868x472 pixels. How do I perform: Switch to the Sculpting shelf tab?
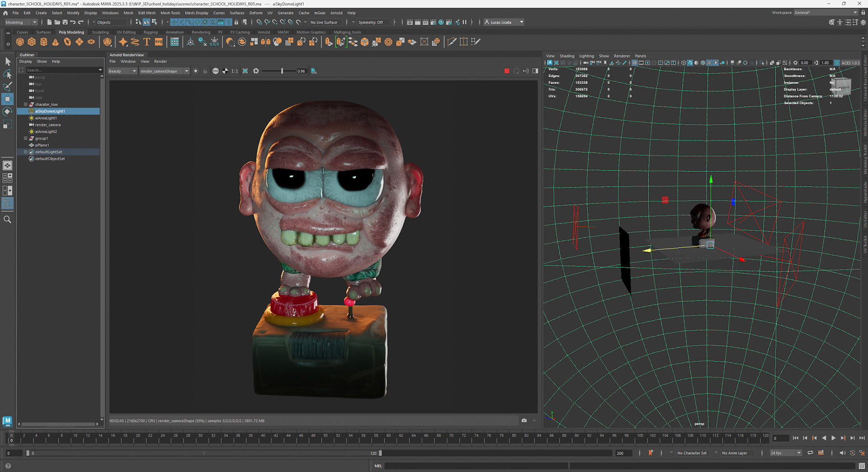tap(100, 32)
